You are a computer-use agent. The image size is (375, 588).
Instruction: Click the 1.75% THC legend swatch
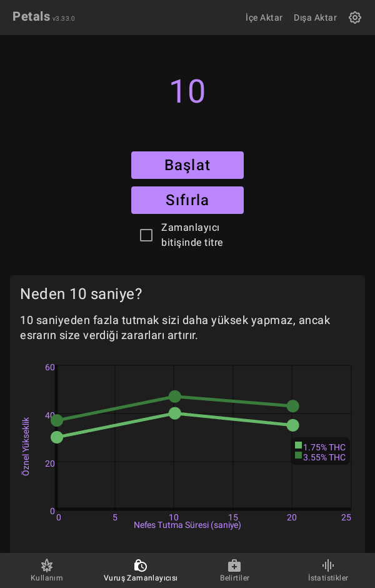pos(299,446)
